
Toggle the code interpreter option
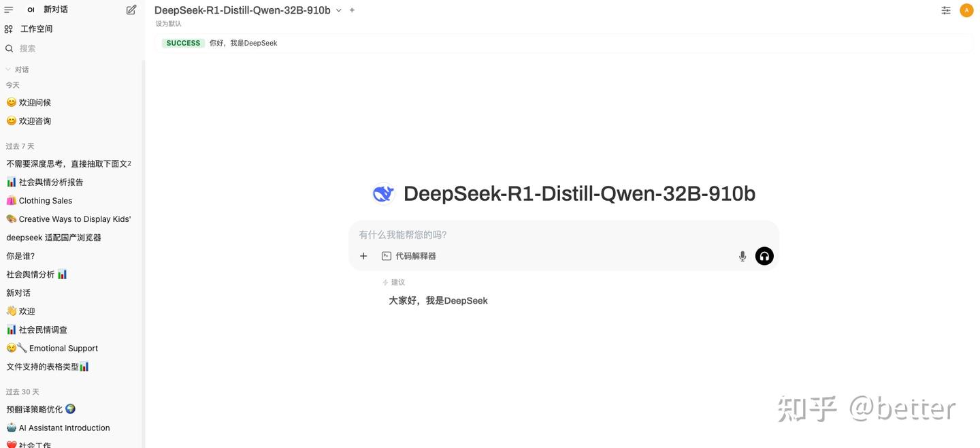(x=409, y=256)
